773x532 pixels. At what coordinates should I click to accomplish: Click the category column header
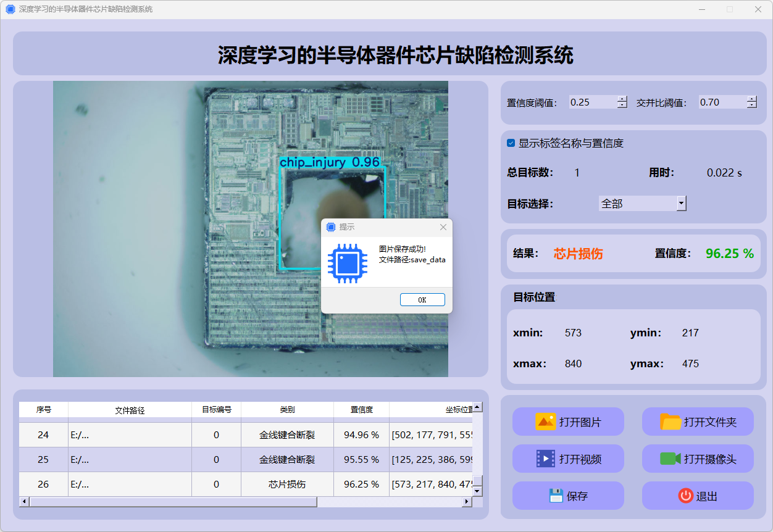click(287, 410)
